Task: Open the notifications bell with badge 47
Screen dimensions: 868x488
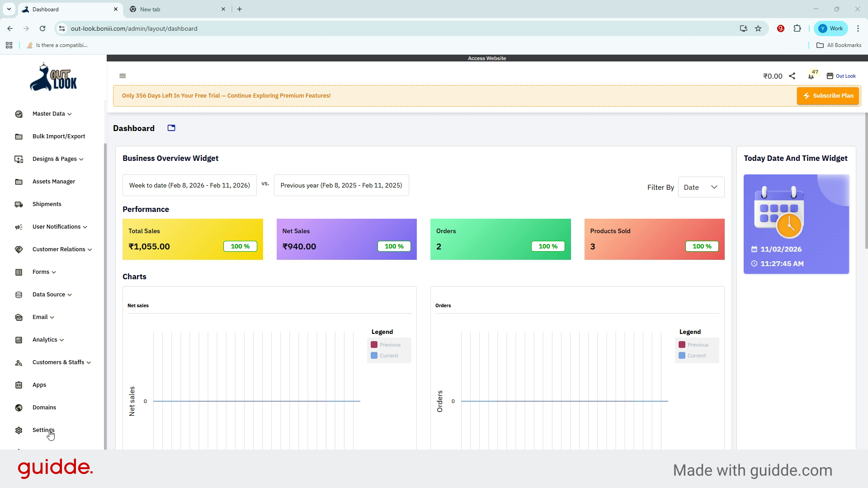Action: pos(811,76)
